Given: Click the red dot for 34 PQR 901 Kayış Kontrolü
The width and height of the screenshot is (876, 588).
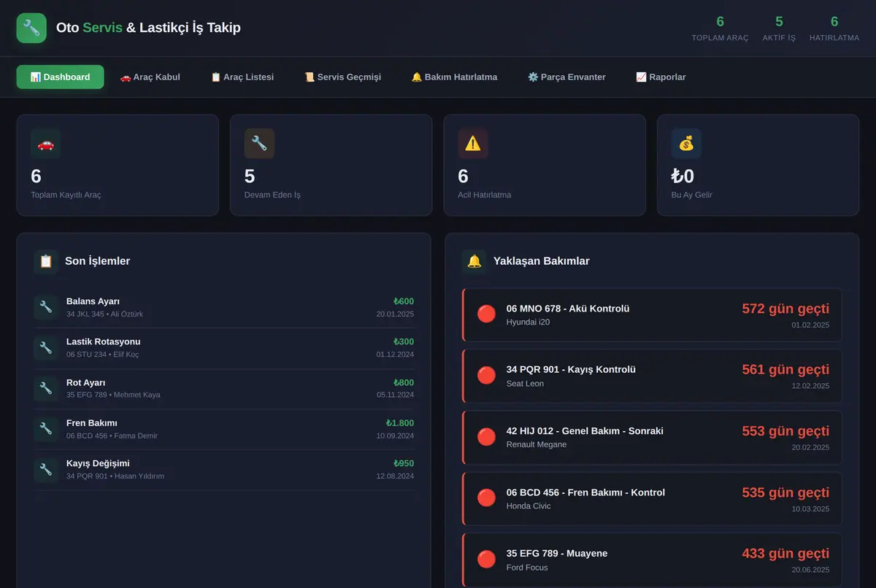Looking at the screenshot, I should tap(486, 376).
